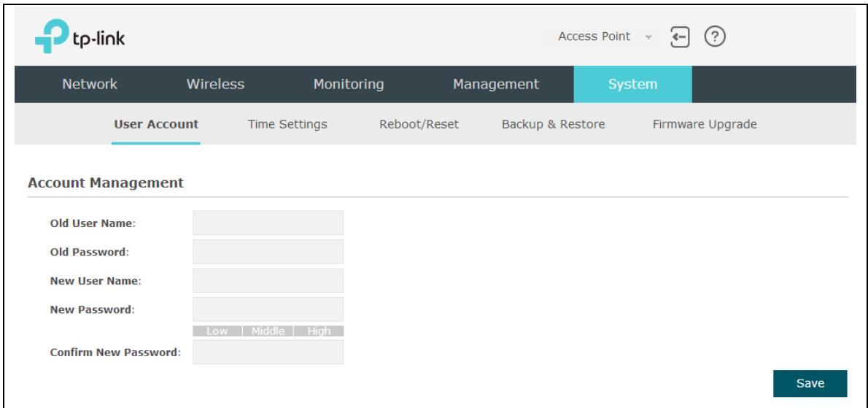
Task: Open help question mark icon
Action: (x=715, y=37)
